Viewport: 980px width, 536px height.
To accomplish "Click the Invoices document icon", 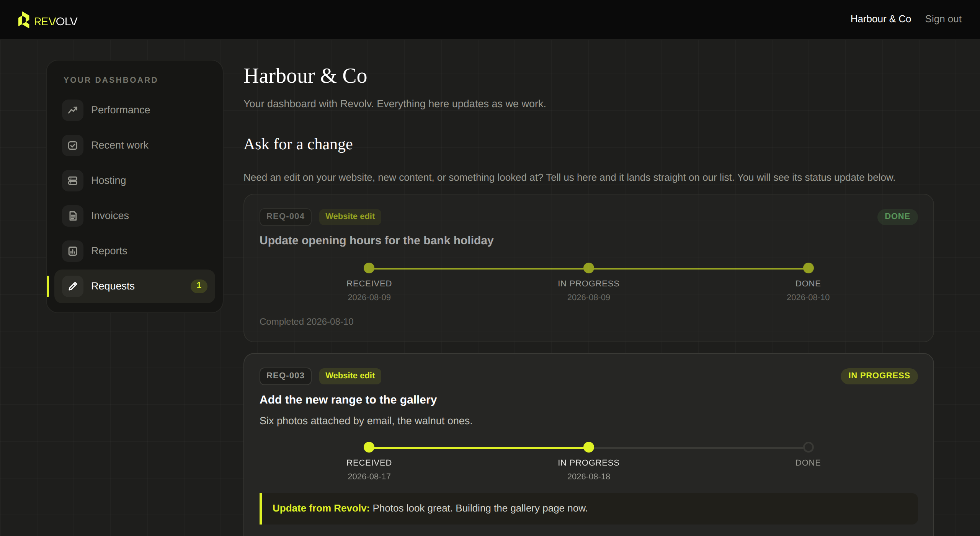I will [73, 216].
